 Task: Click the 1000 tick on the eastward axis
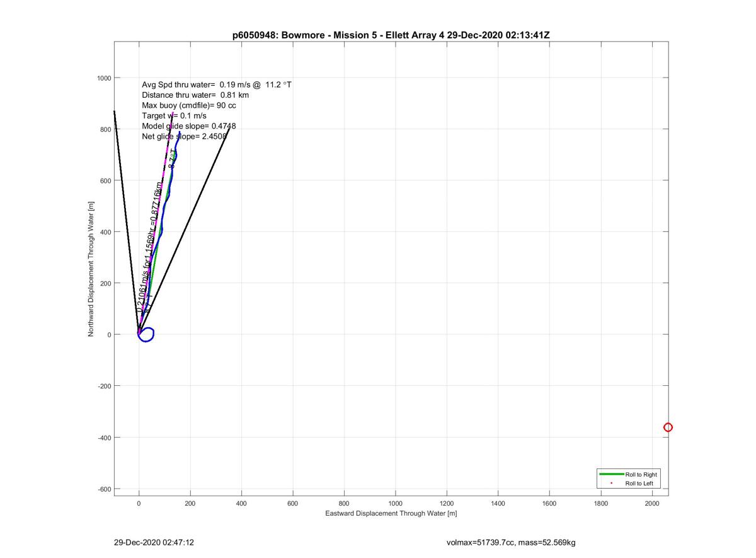[x=396, y=504]
